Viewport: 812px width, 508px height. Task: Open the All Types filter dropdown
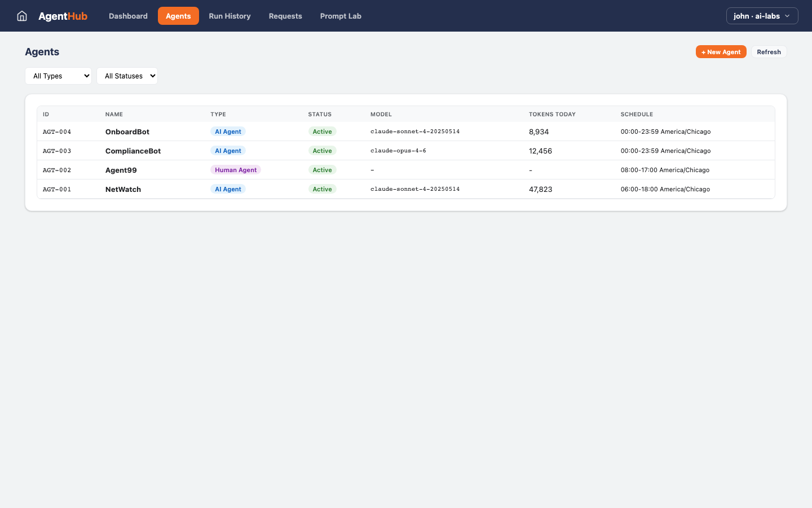58,76
